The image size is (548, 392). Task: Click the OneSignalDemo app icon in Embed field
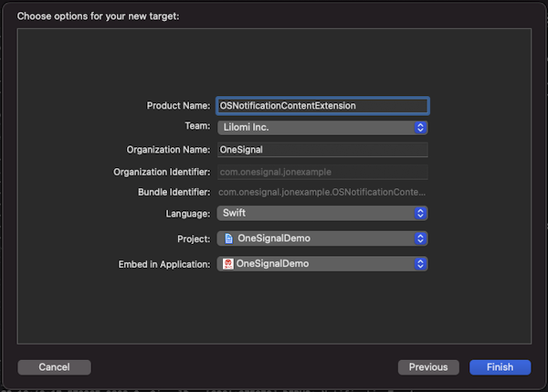pos(227,264)
